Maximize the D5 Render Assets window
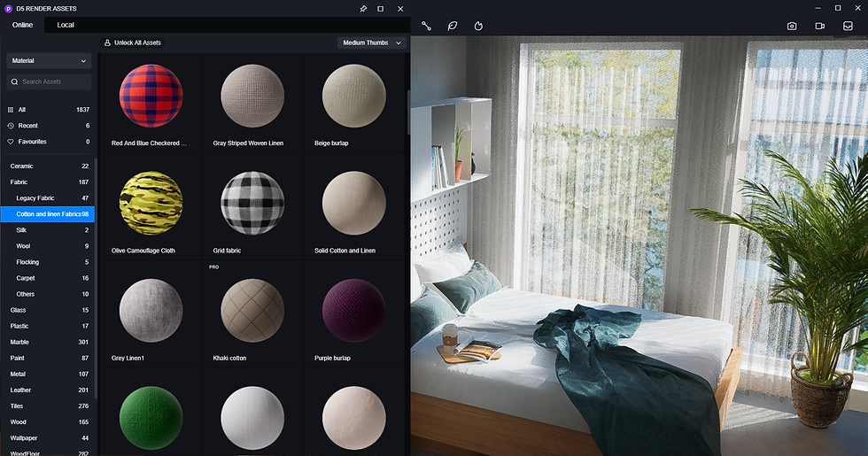 380,9
